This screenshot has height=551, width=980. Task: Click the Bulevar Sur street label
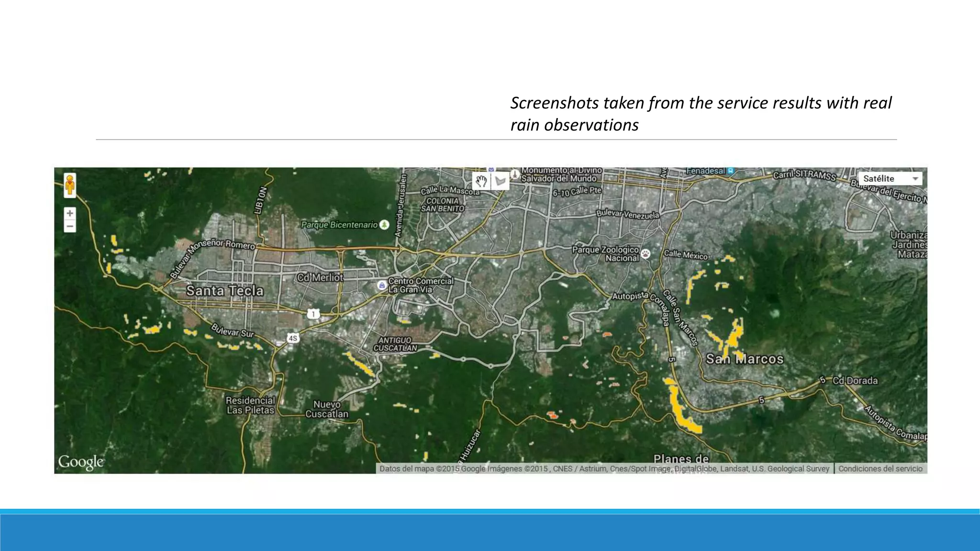[233, 331]
